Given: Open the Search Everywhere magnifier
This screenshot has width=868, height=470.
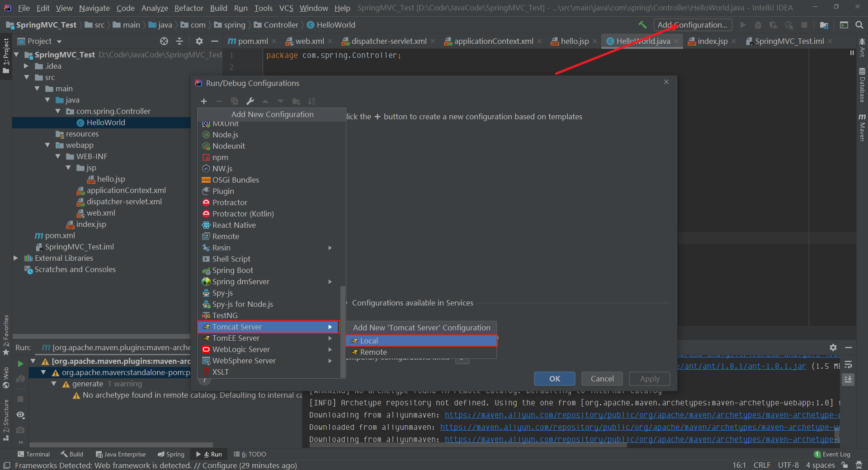Looking at the screenshot, I should click(x=859, y=25).
